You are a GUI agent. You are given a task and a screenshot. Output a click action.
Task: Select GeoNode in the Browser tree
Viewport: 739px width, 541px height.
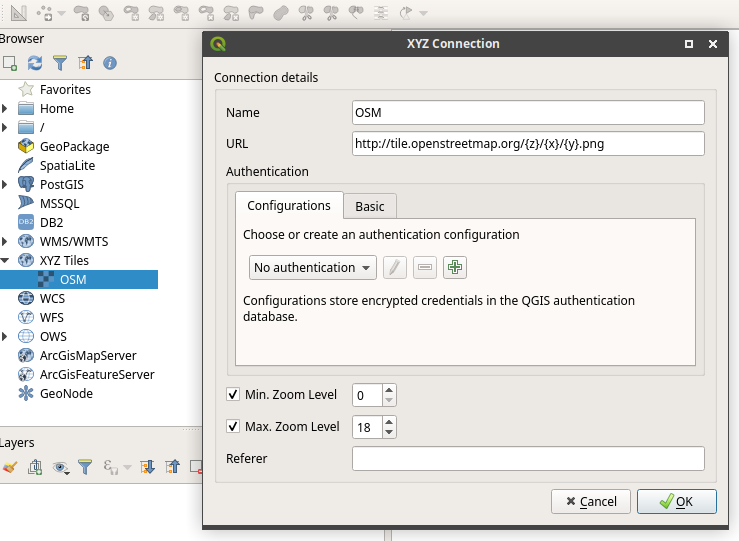[66, 393]
